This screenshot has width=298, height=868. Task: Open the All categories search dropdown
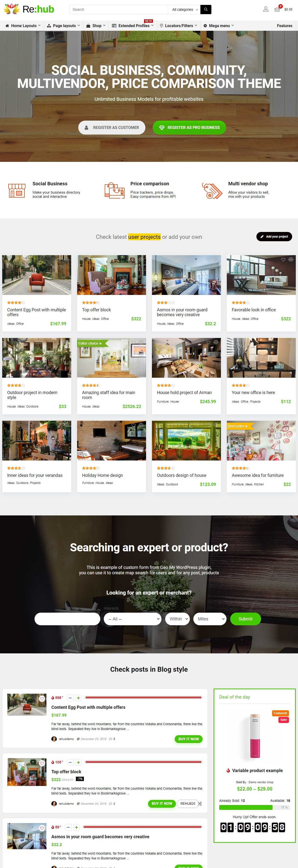pos(184,10)
